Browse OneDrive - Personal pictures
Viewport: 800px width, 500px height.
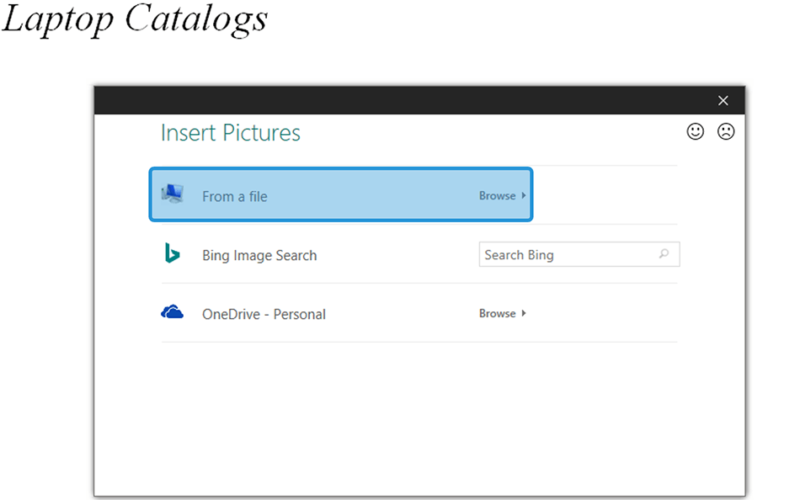pyautogui.click(x=502, y=313)
